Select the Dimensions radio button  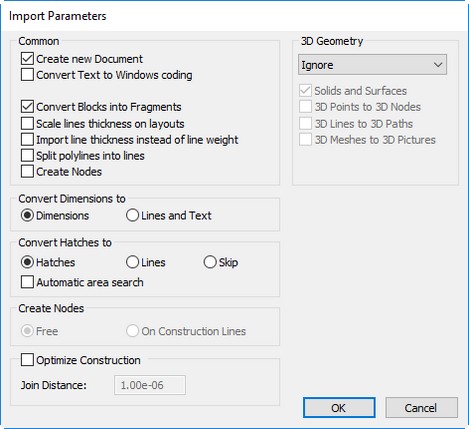tap(27, 215)
